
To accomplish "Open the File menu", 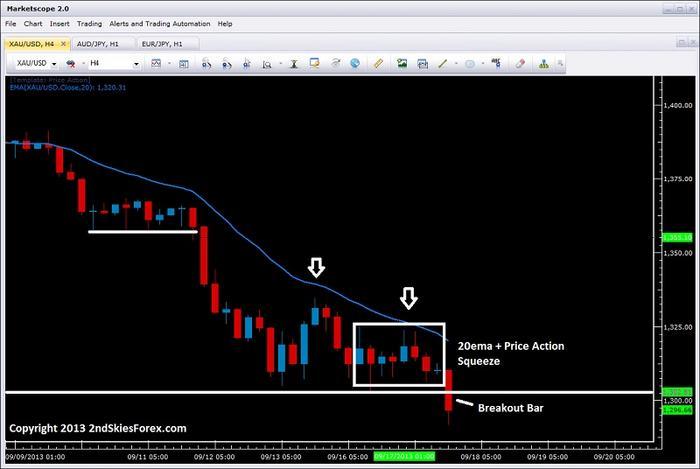I will tap(11, 24).
